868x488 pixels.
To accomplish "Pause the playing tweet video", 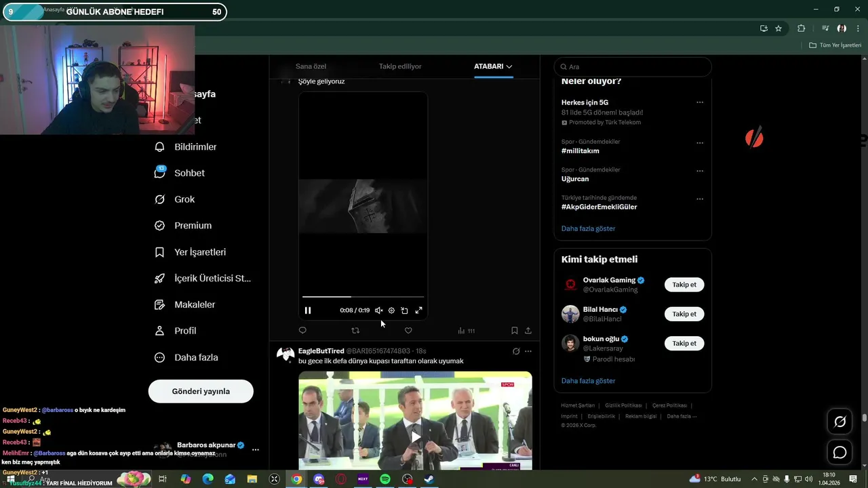I will (308, 310).
